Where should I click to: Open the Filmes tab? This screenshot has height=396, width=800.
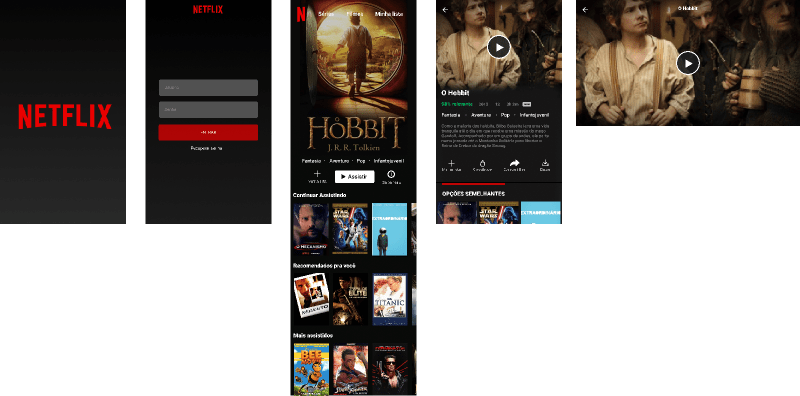pos(355,14)
